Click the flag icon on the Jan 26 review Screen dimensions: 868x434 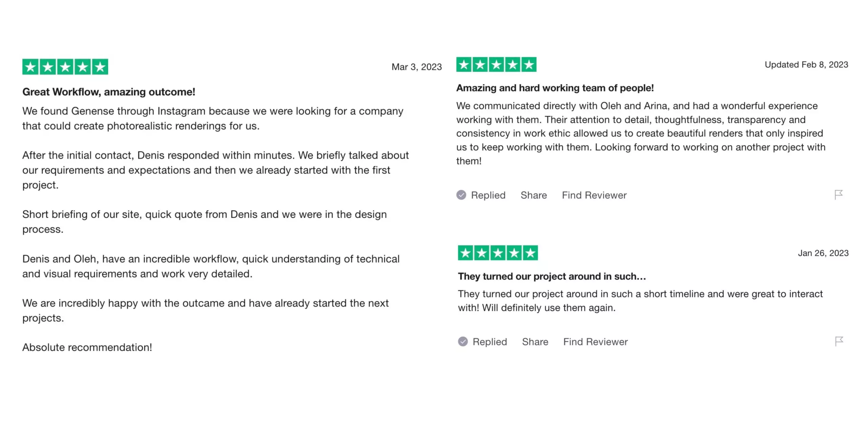pyautogui.click(x=839, y=341)
